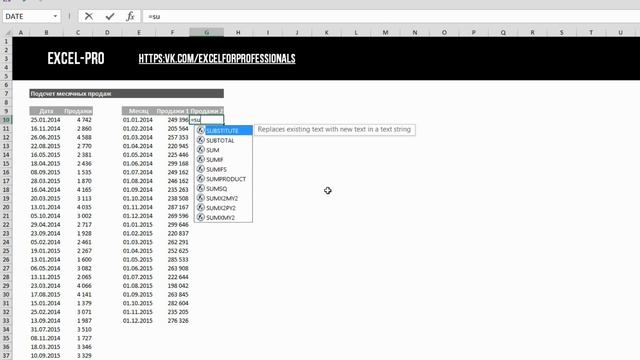Choose SUMSQ from the autocomplete list
This screenshot has width=640, height=360.
[223, 189]
